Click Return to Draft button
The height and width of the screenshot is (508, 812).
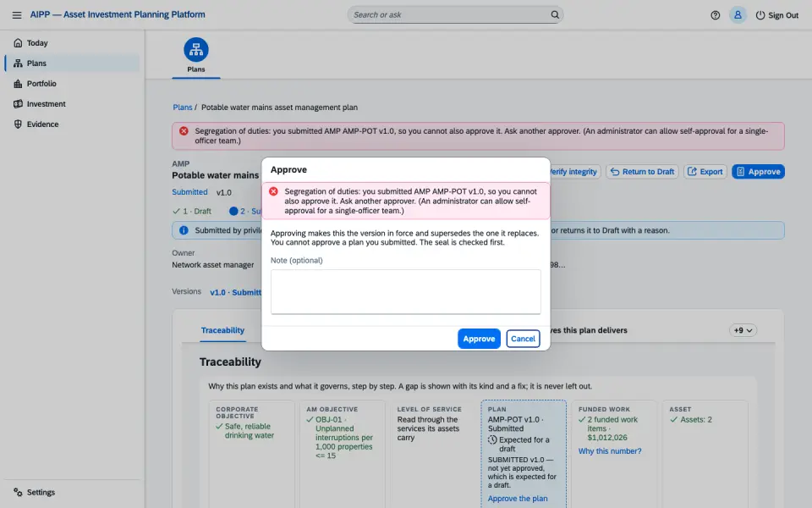642,172
